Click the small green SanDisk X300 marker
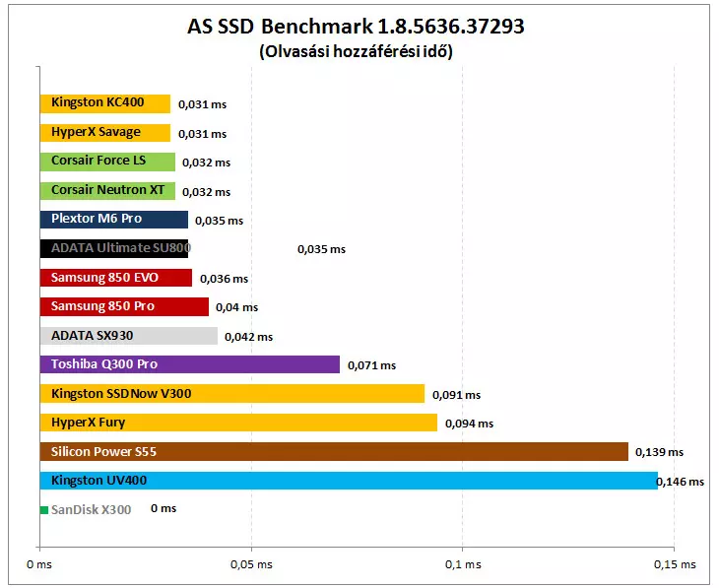Viewport: 719px width, 588px height. [x=44, y=510]
